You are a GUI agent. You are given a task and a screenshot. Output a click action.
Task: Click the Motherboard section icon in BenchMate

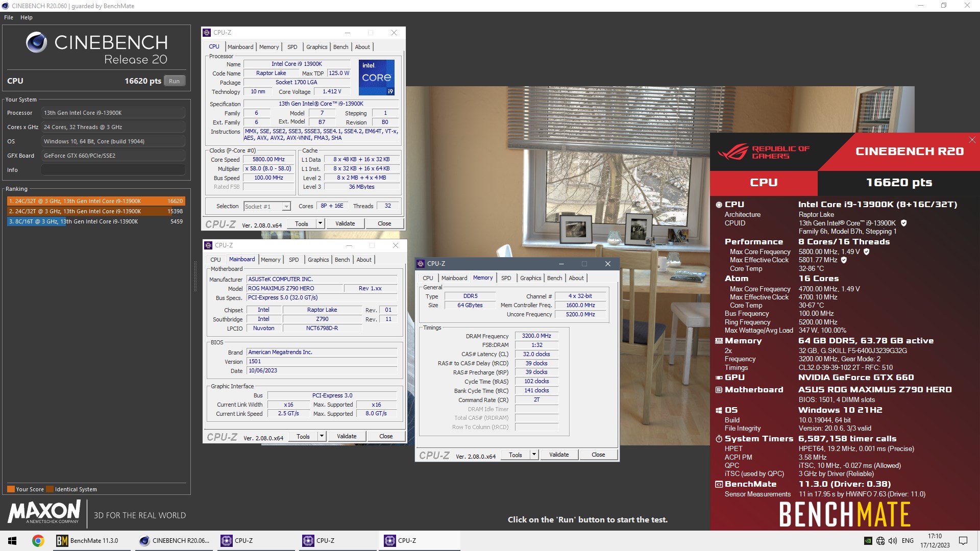click(x=719, y=390)
